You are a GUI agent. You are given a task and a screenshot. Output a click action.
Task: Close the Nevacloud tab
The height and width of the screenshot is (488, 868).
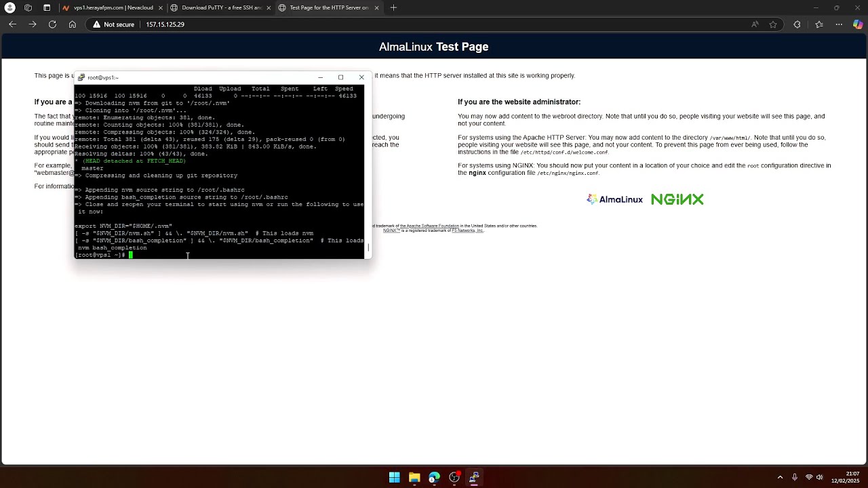point(160,7)
